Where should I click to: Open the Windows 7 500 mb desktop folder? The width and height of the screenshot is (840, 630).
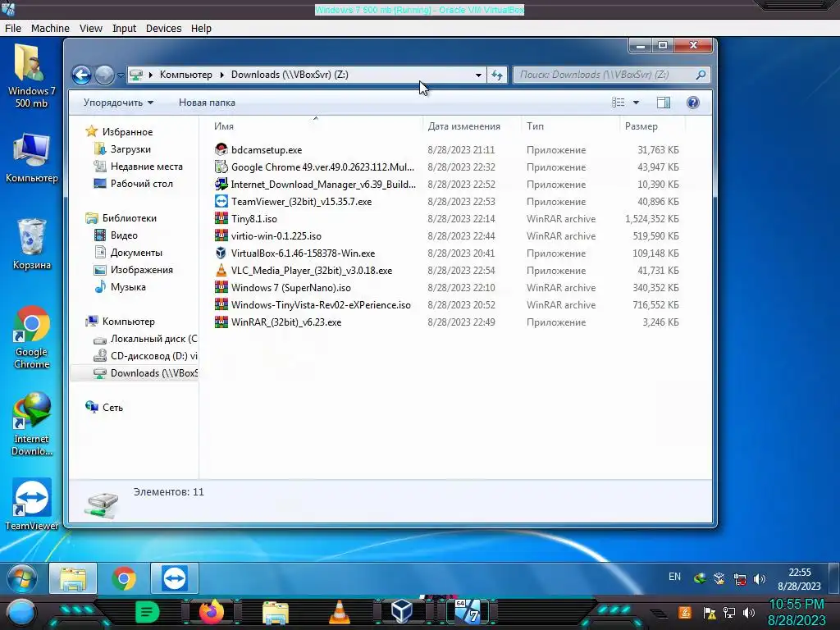(x=31, y=76)
